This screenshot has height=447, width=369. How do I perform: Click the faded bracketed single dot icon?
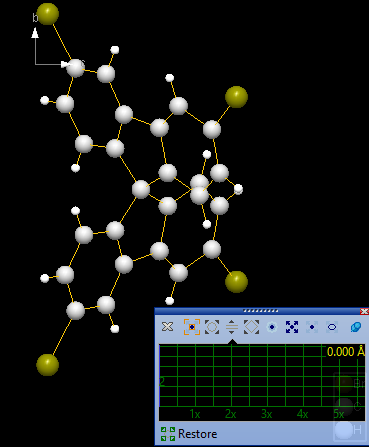pos(312,327)
